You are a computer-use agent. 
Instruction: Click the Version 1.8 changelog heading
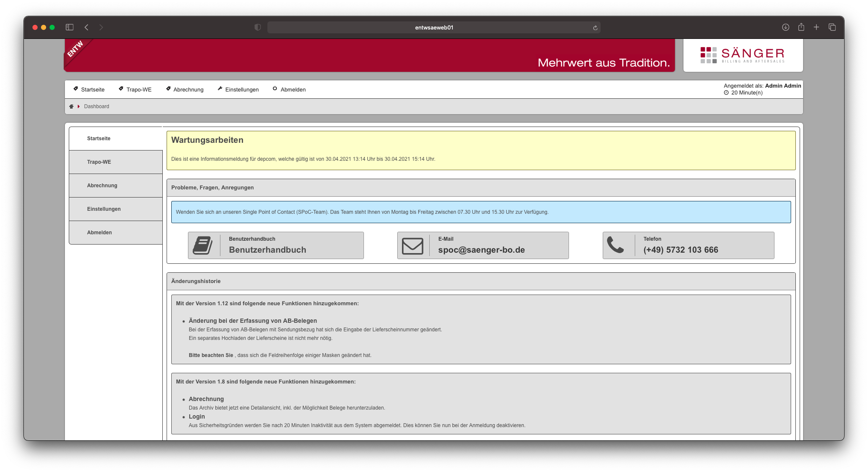[x=266, y=382]
